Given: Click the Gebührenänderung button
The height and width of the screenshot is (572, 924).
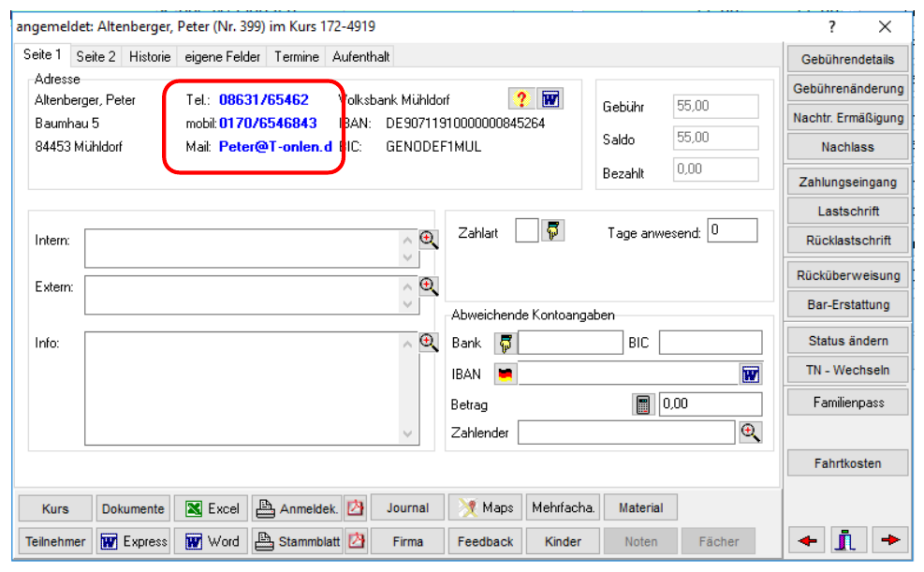Looking at the screenshot, I should coord(847,88).
